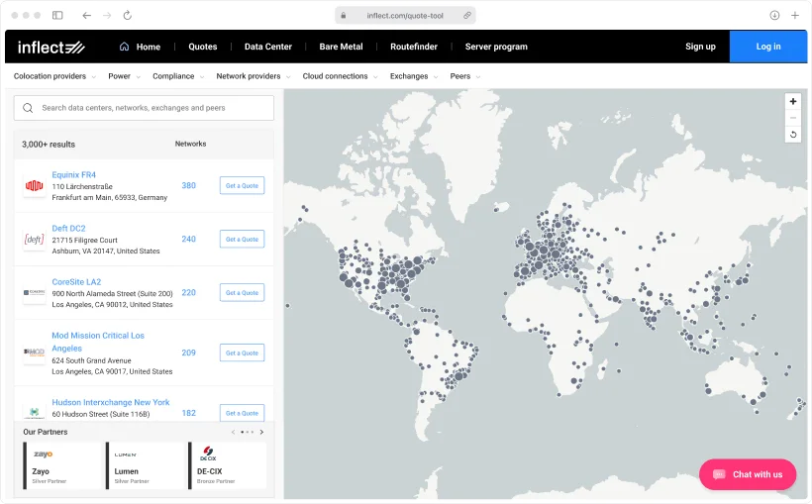Click browser back arrow
This screenshot has height=504, width=812.
point(86,16)
